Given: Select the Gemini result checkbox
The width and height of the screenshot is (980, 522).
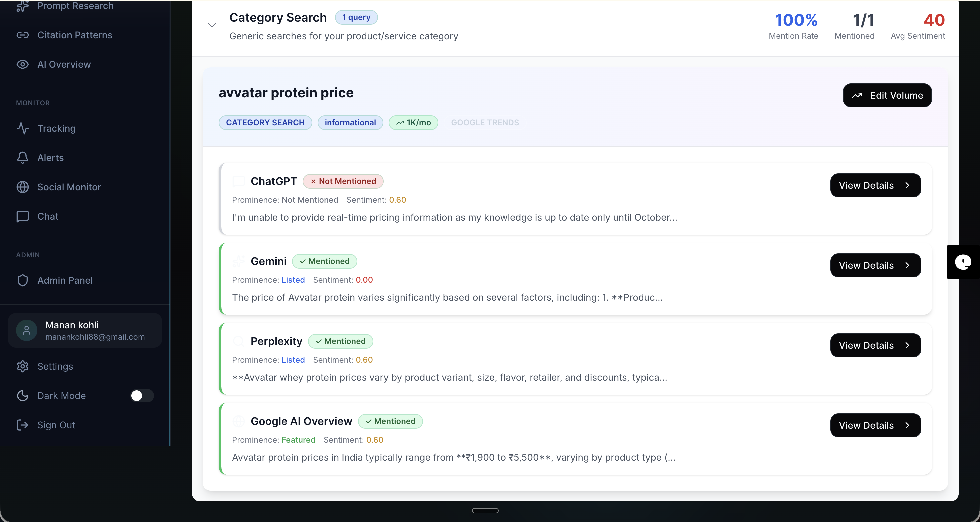Looking at the screenshot, I should [x=239, y=261].
